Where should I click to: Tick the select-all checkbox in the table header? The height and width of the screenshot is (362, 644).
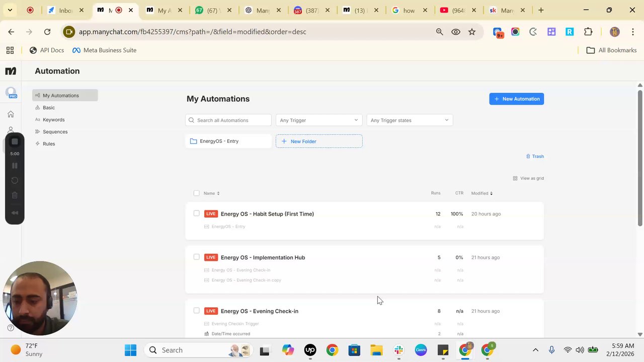click(196, 193)
